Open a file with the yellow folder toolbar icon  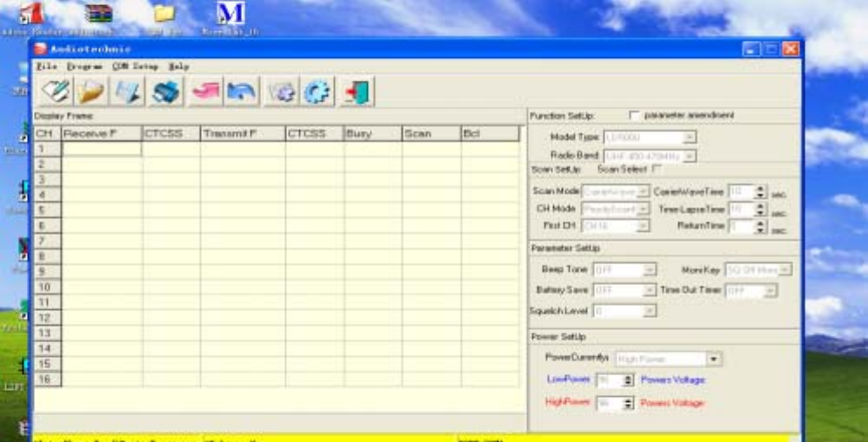click(91, 91)
